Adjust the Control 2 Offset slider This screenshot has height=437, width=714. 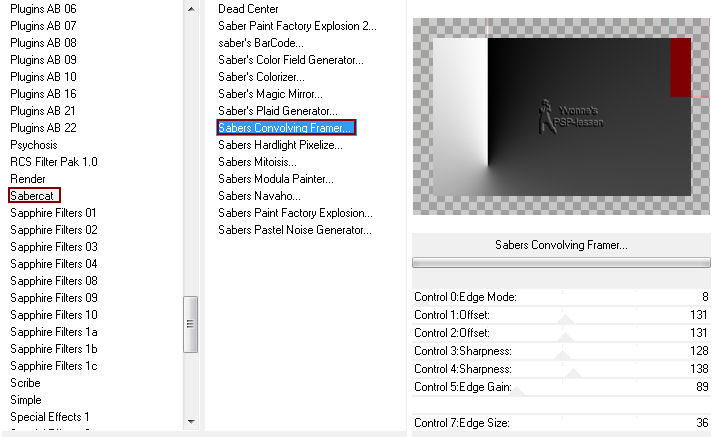(x=561, y=333)
